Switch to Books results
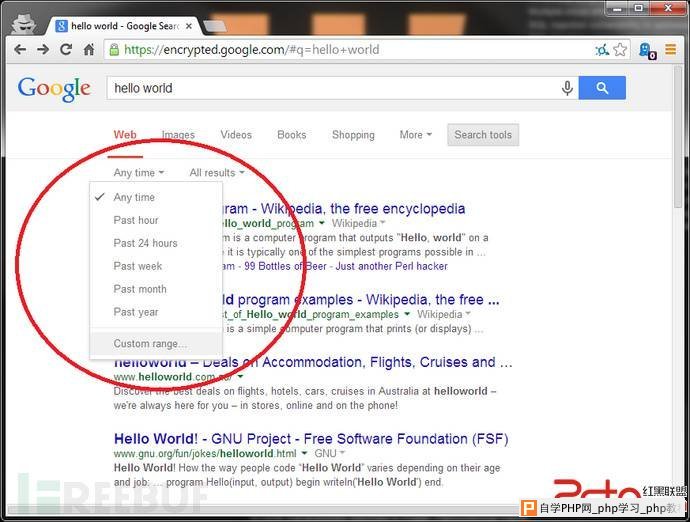The width and height of the screenshot is (690, 522). 292,135
